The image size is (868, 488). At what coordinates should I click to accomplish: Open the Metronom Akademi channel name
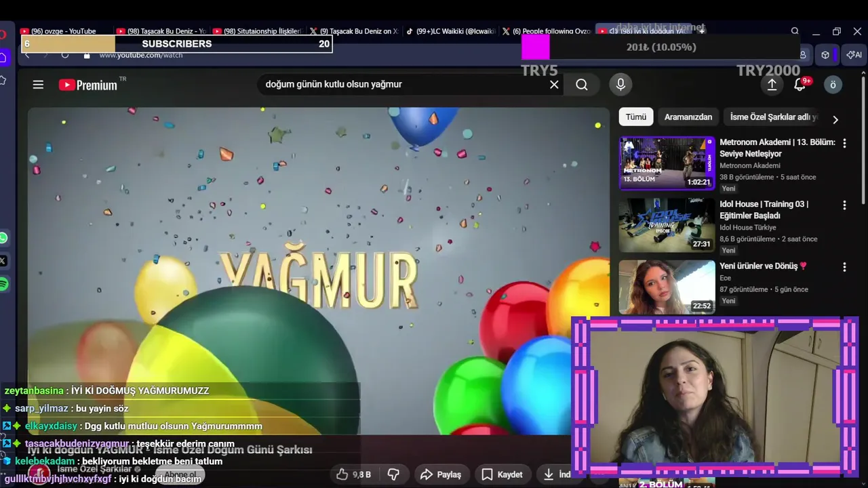pos(750,165)
